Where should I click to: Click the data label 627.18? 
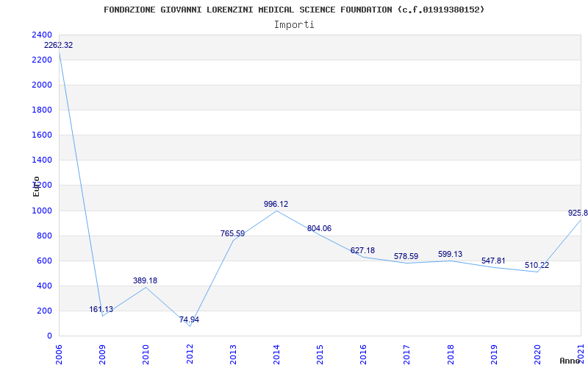pyautogui.click(x=362, y=250)
